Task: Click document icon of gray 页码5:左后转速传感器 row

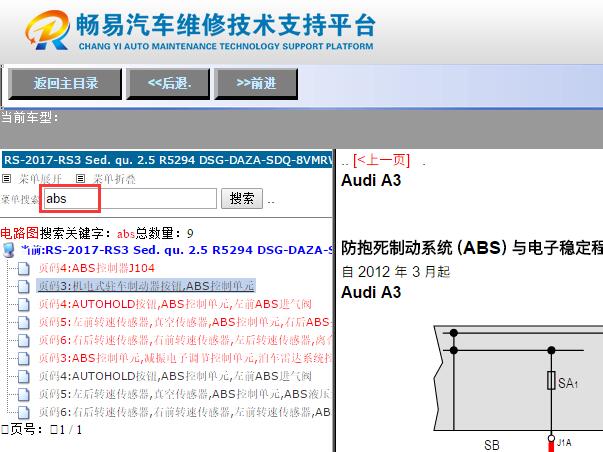Action: click(x=23, y=395)
